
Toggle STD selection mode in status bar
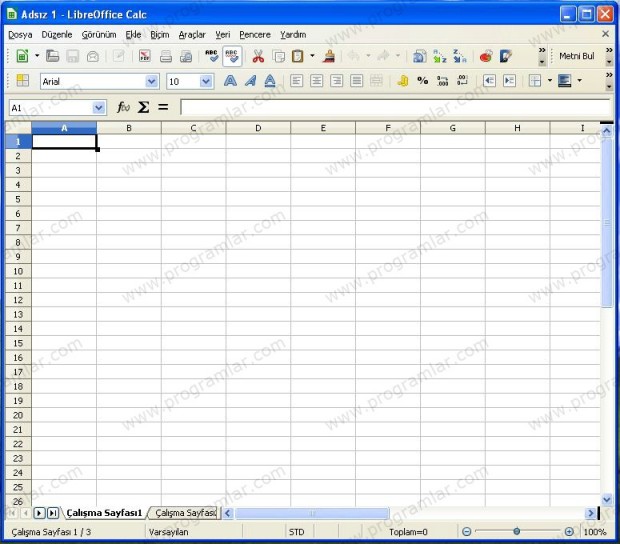point(297,532)
